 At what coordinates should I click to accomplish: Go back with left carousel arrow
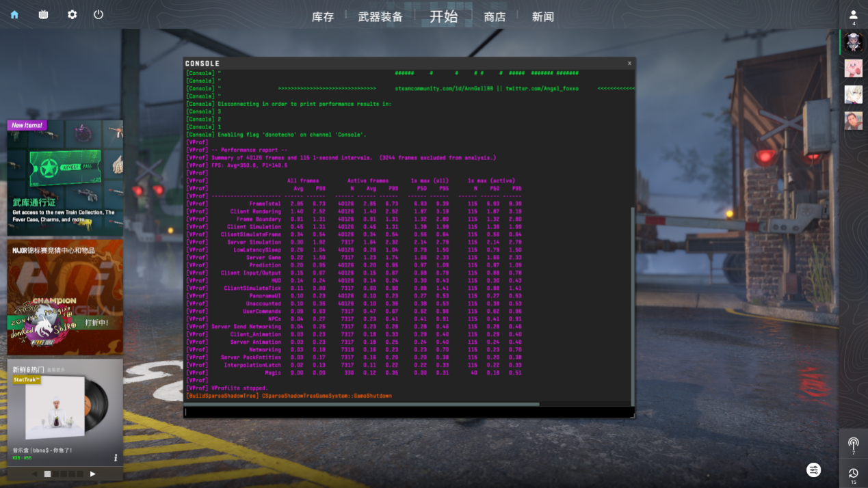[x=34, y=474]
